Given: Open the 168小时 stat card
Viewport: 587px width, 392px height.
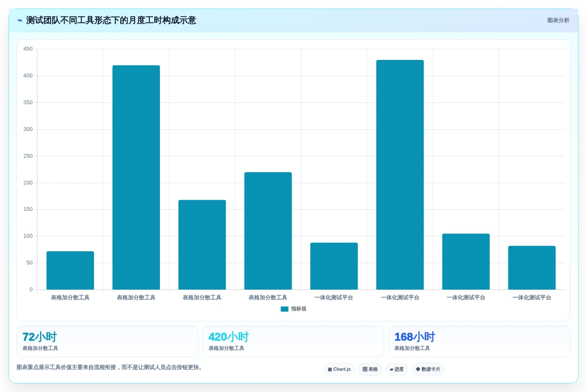Looking at the screenshot, I should pyautogui.click(x=479, y=341).
